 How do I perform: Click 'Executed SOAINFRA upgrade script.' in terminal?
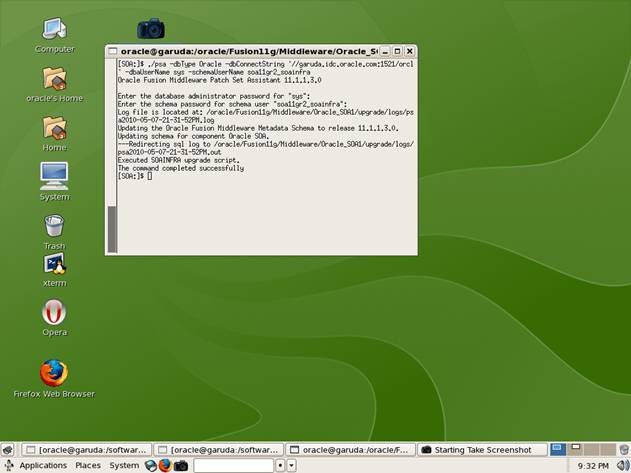click(x=178, y=160)
